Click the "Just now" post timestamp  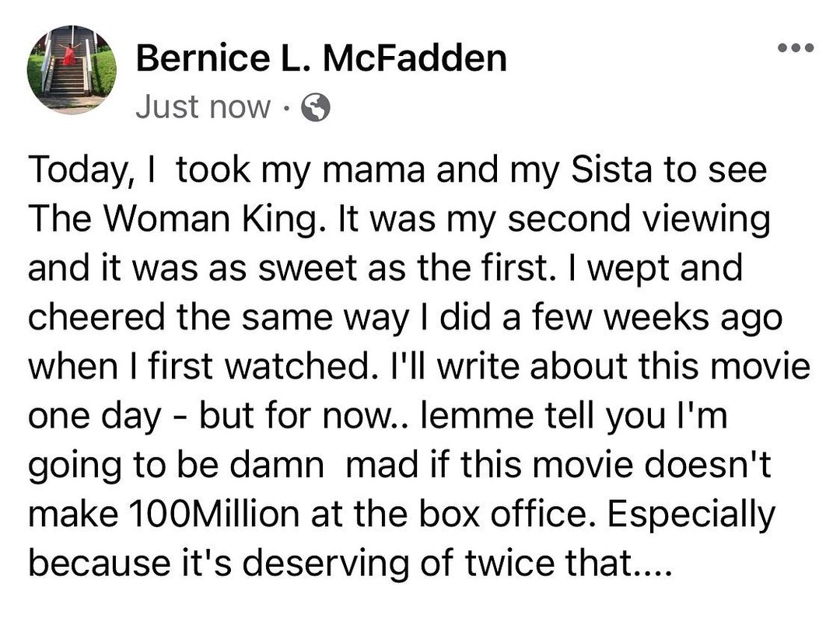[x=203, y=107]
